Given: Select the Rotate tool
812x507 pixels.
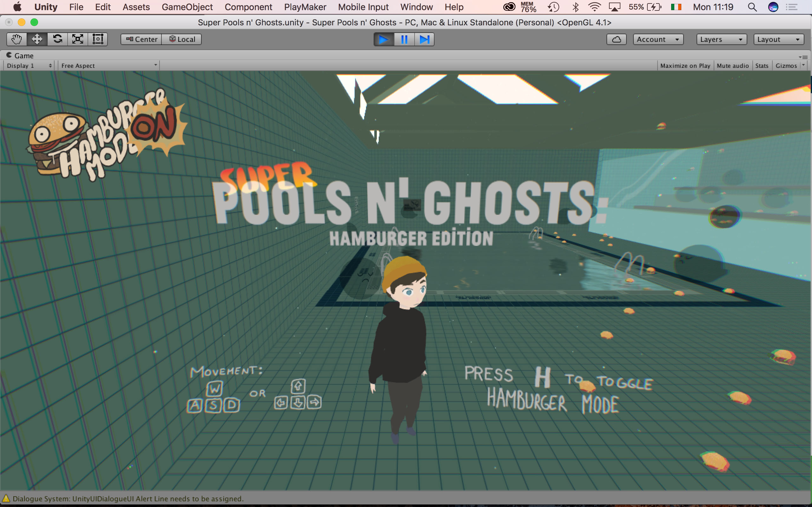Looking at the screenshot, I should point(57,39).
